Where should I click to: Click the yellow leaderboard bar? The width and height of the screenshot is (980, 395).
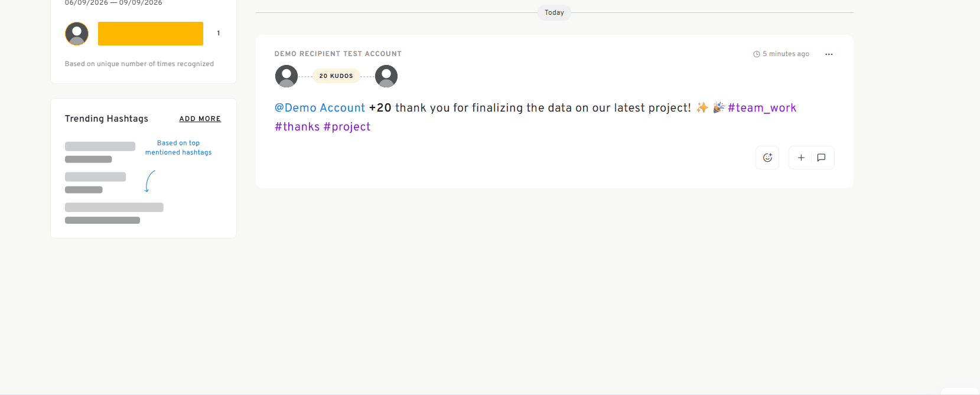pos(151,34)
